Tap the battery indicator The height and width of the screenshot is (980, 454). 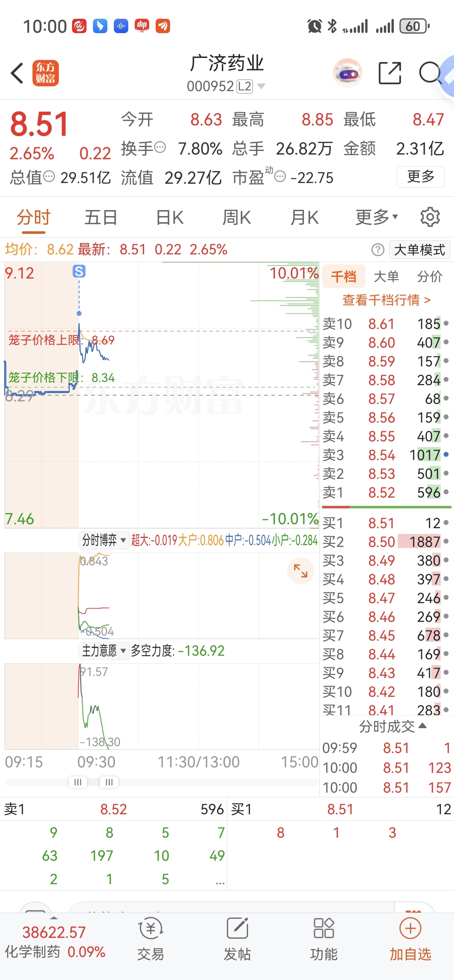pyautogui.click(x=414, y=26)
